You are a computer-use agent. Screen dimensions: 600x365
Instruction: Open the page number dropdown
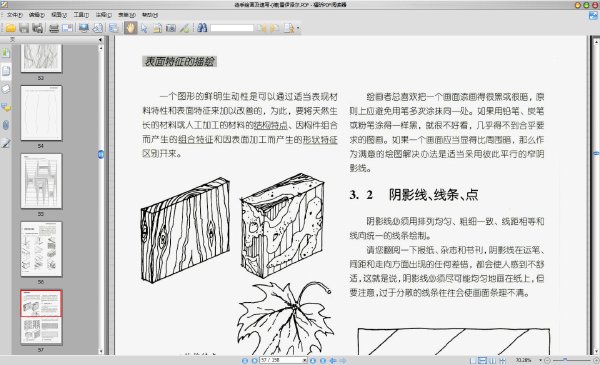pyautogui.click(x=305, y=360)
